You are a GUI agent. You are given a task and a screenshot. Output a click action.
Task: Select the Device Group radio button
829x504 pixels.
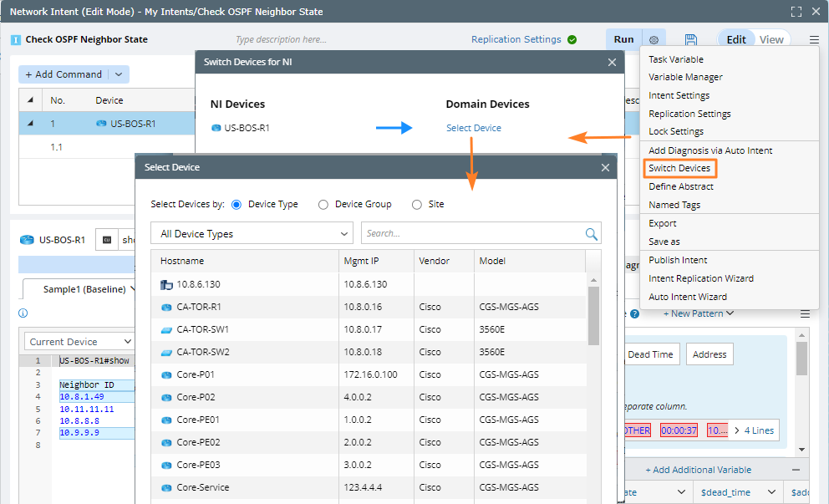[323, 204]
